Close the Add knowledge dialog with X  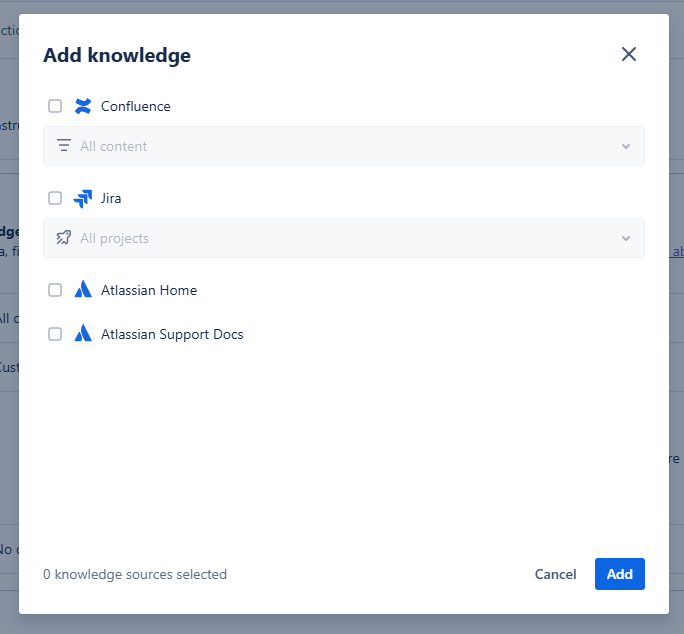pos(629,54)
